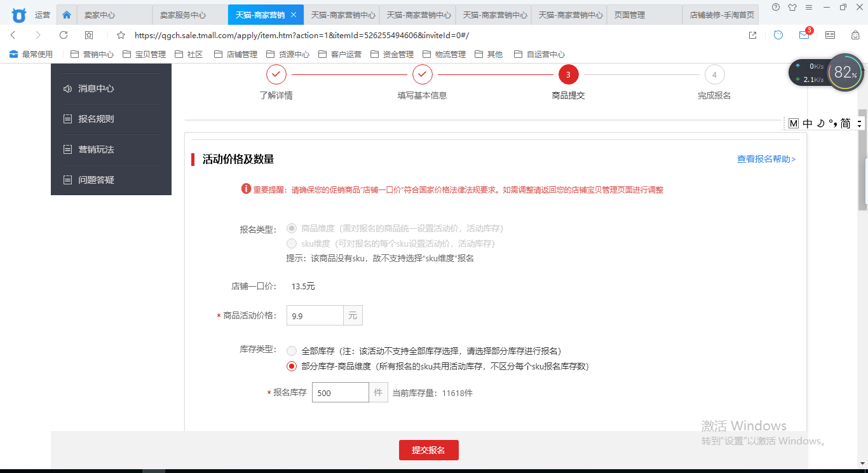Screen dimensions: 868x473
Task: Bookmark page with the star icon
Action: [121, 36]
